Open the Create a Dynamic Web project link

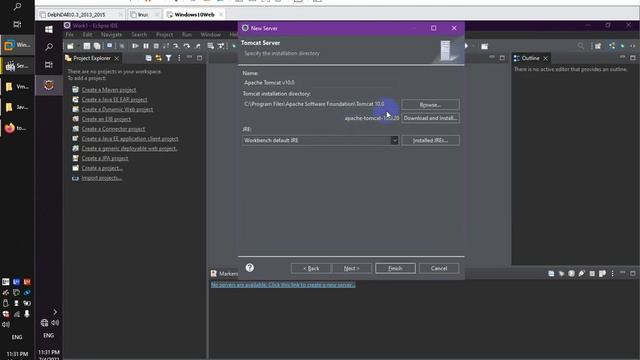117,109
